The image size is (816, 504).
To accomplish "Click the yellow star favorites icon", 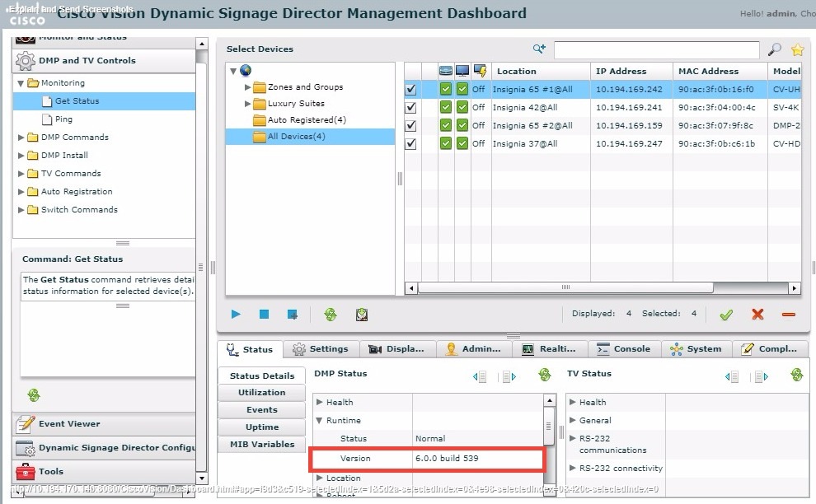I will (x=797, y=49).
